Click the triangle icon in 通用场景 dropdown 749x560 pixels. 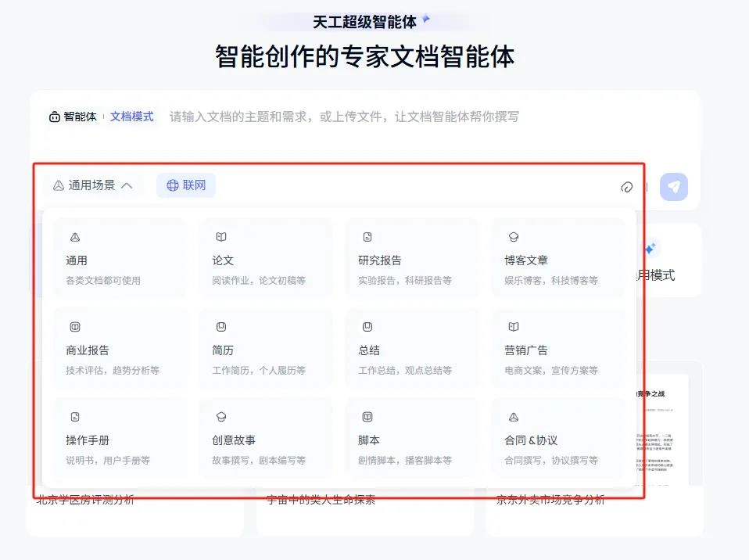click(59, 185)
